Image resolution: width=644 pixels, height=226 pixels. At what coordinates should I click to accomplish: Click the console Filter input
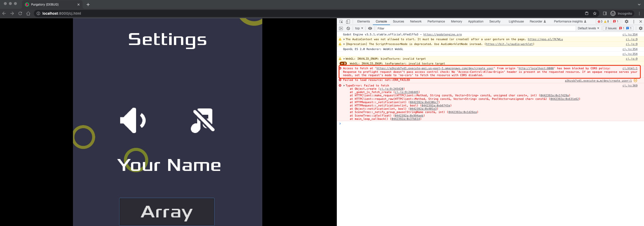(x=476, y=29)
